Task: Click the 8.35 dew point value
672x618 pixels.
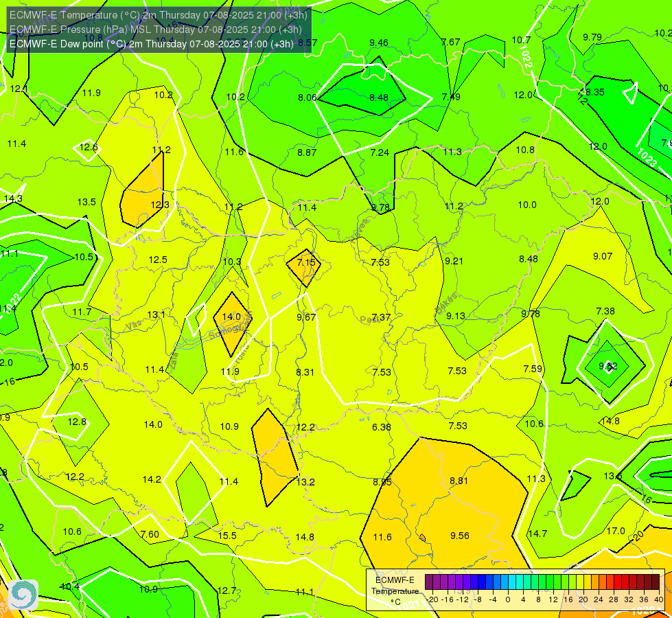Action: pos(595,92)
